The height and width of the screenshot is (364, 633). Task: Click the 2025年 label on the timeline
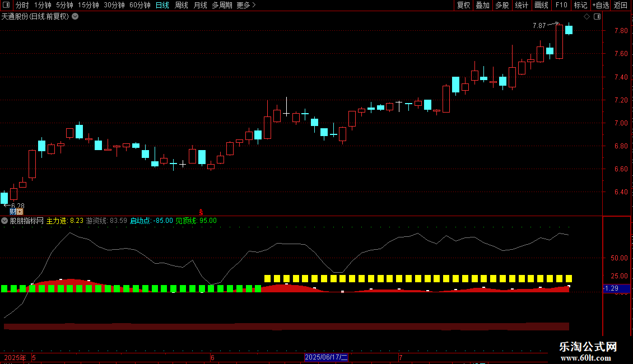(x=15, y=357)
